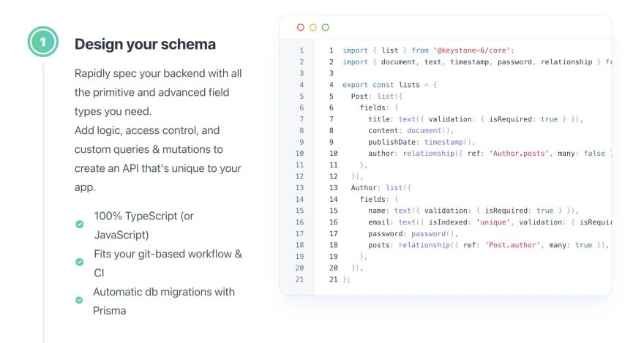This screenshot has width=644, height=343.
Task: Click the "Automatic db migrations with Prisma" text
Action: (164, 301)
